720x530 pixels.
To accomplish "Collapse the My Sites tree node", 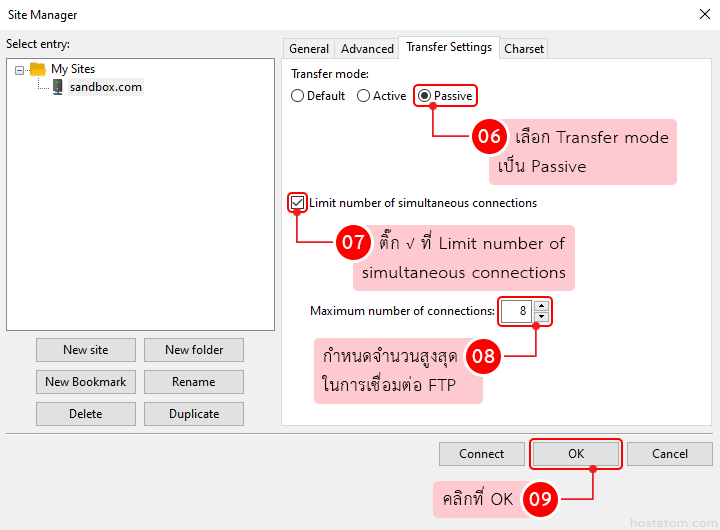I will (20, 70).
